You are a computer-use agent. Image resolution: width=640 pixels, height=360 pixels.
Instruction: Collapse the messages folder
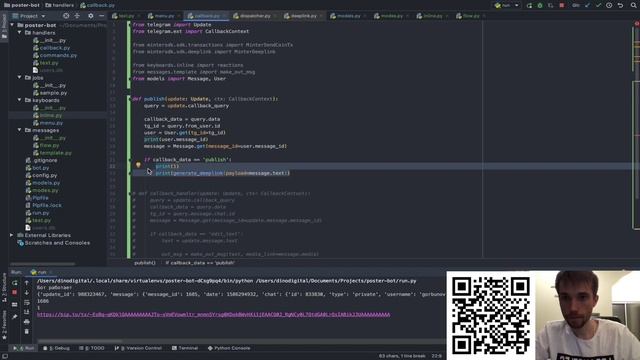pos(19,130)
